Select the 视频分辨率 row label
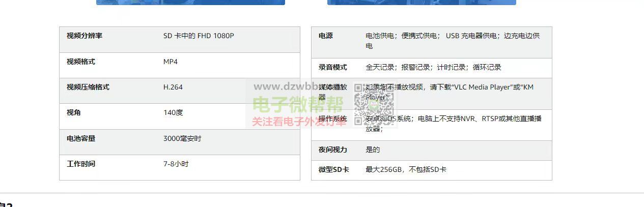 coord(85,36)
